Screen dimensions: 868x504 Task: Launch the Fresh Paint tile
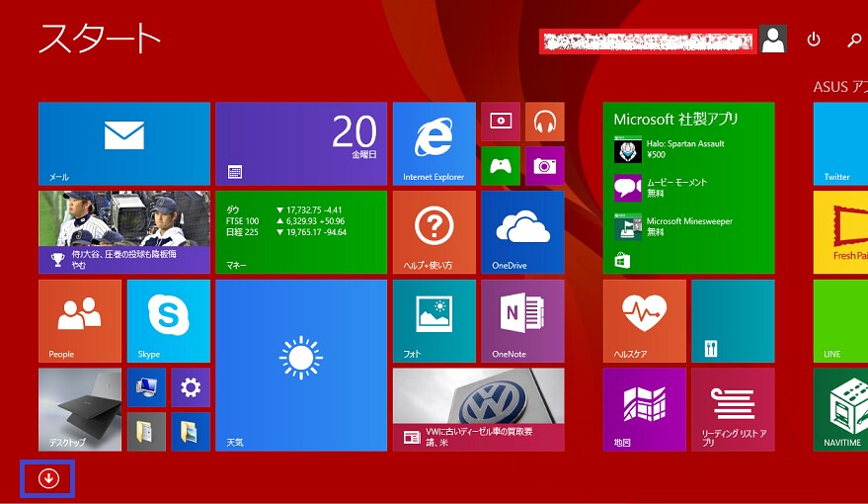(841, 232)
